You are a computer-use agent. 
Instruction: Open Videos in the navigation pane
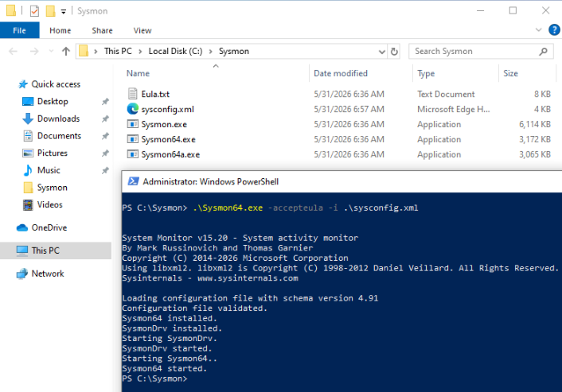pyautogui.click(x=49, y=205)
